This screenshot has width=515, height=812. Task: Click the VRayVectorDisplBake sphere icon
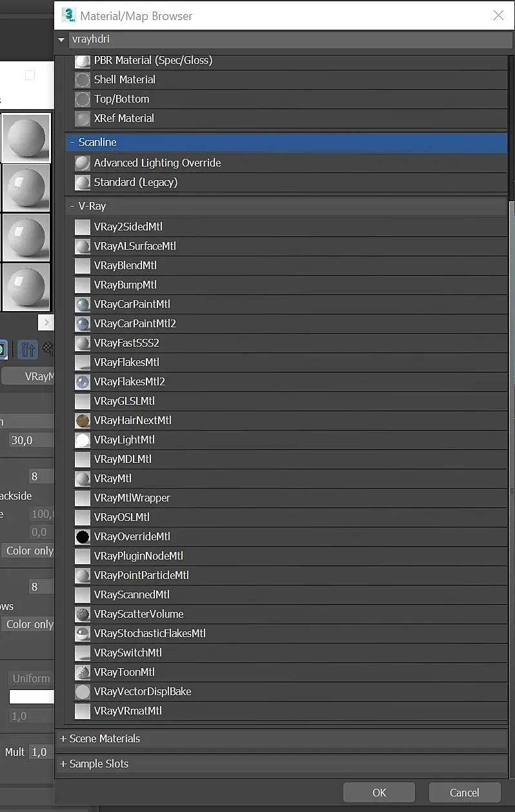[83, 691]
